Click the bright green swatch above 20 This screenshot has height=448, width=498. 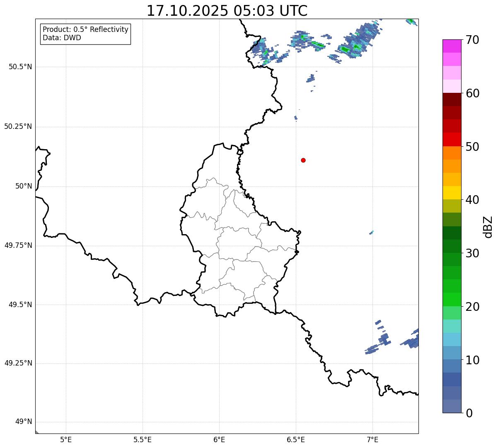[x=452, y=300]
